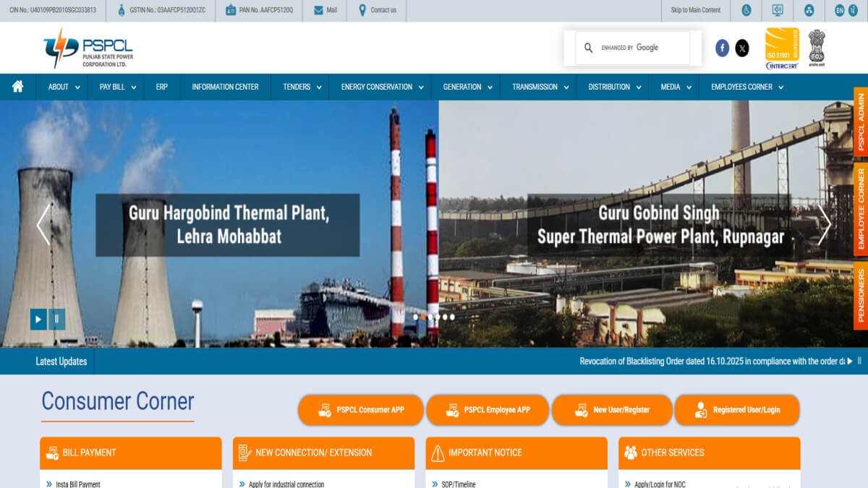Open Insta Bill Payment link

pos(78,484)
